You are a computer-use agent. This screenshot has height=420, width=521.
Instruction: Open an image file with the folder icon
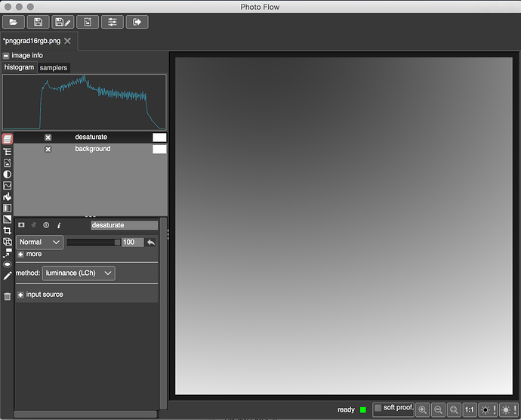click(x=14, y=22)
